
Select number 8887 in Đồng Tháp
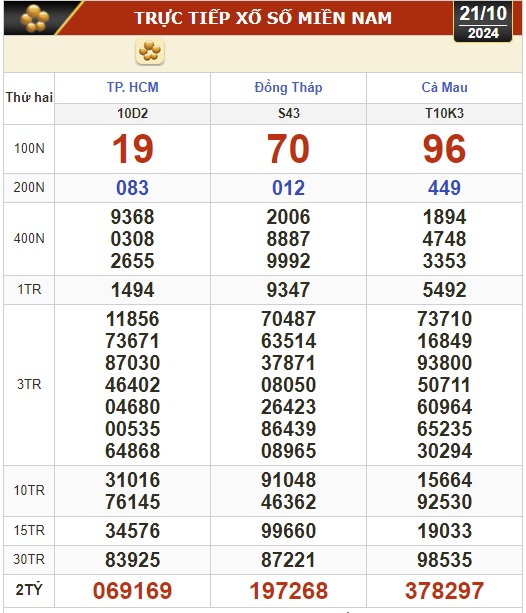click(x=288, y=239)
